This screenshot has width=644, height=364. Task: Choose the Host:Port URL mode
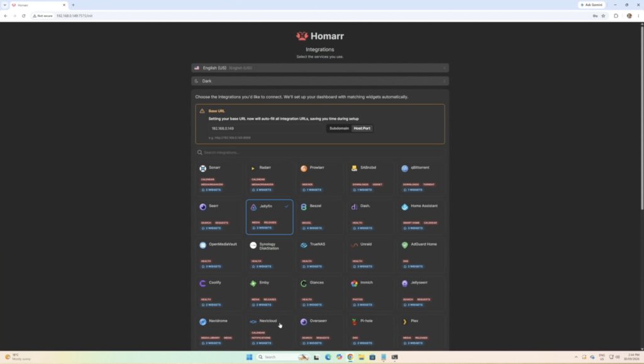coord(362,128)
